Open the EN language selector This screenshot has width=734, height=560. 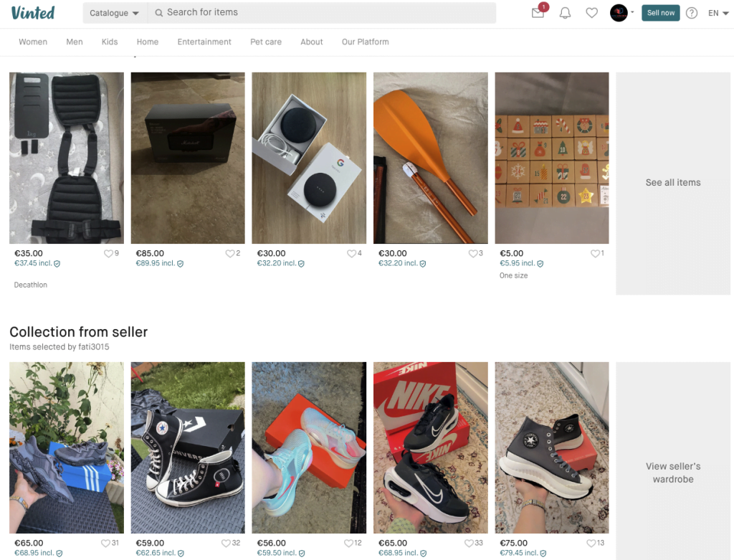718,13
